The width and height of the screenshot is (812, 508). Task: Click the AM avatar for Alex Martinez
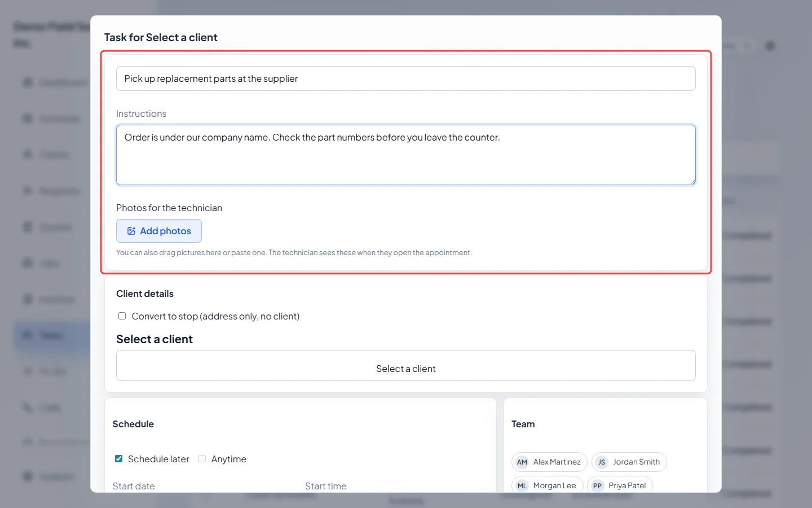click(x=522, y=462)
